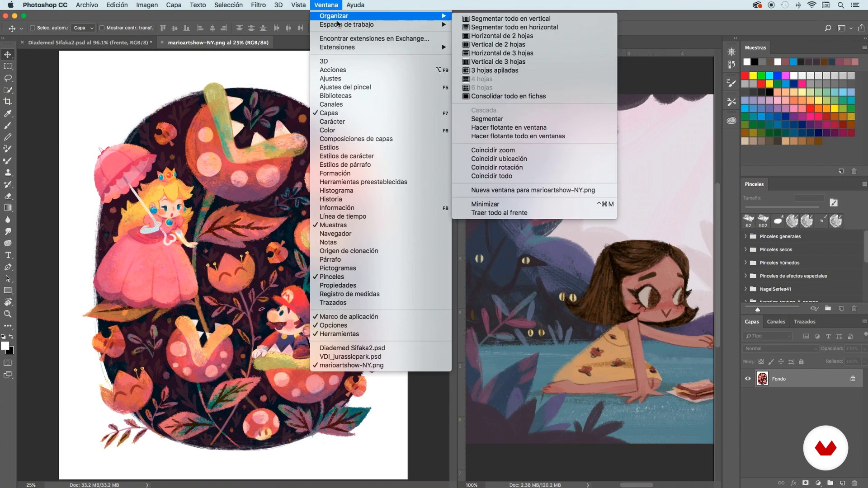868x488 pixels.
Task: Toggle Quick Mask mode icon
Action: pyautogui.click(x=8, y=363)
